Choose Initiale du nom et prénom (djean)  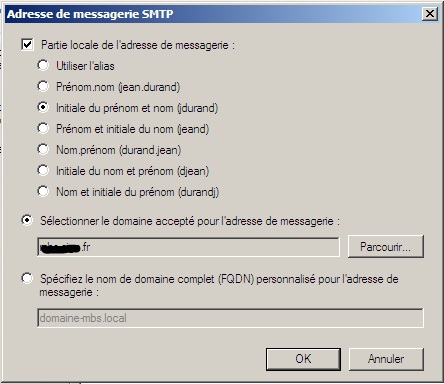point(43,170)
